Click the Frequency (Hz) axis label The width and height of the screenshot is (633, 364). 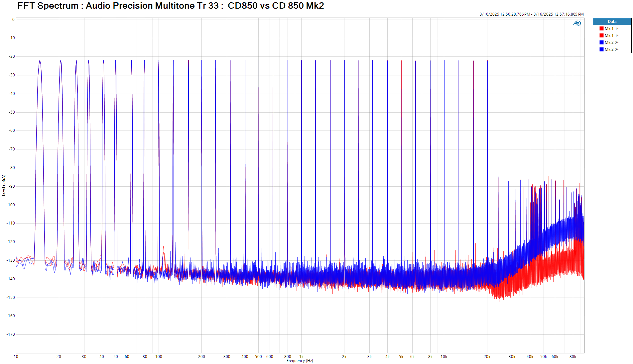coord(300,361)
